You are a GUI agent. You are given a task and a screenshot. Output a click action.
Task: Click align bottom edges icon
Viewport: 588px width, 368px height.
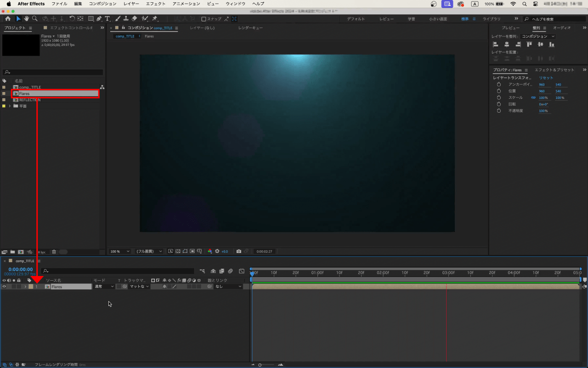[x=552, y=44]
